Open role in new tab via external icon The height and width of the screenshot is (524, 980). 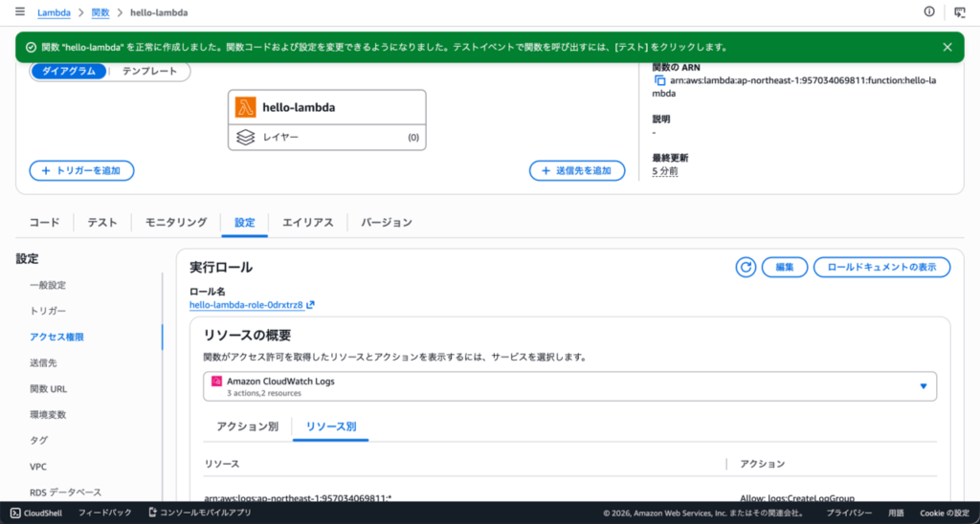click(x=311, y=305)
